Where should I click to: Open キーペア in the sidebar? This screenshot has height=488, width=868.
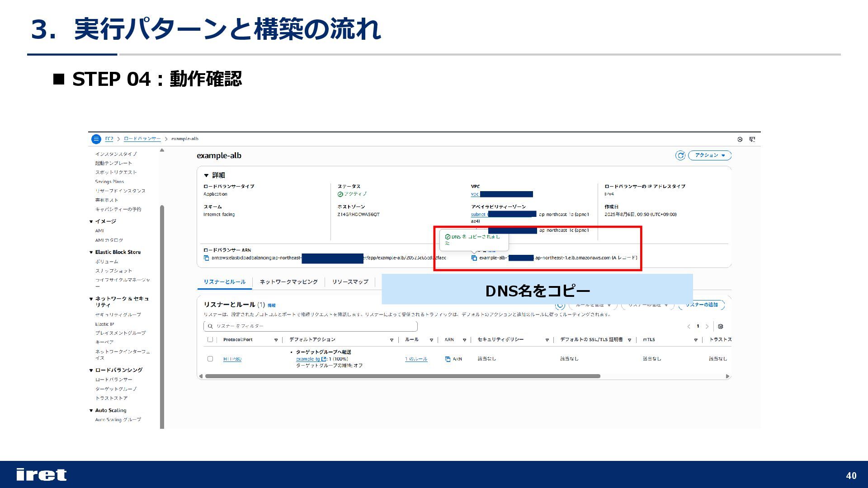tap(104, 342)
